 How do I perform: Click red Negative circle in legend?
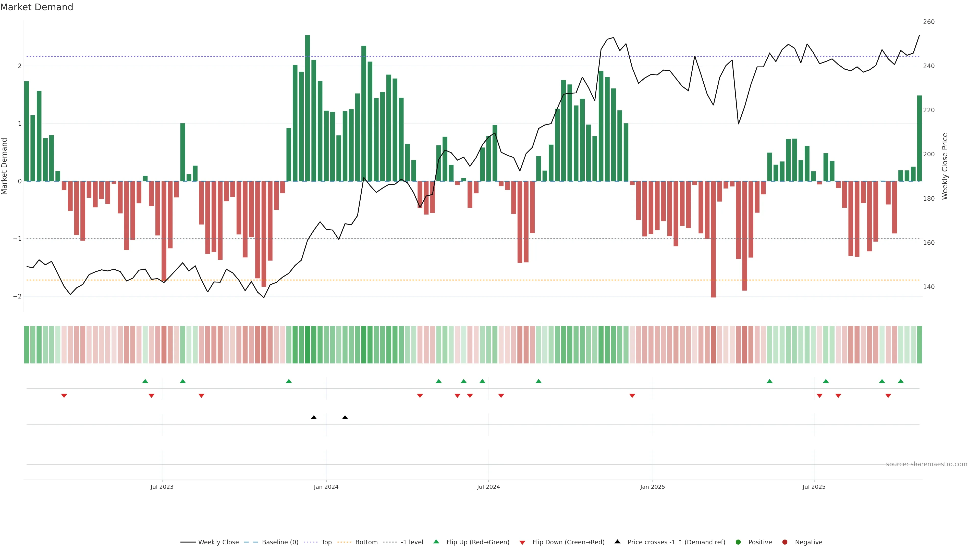(x=785, y=542)
